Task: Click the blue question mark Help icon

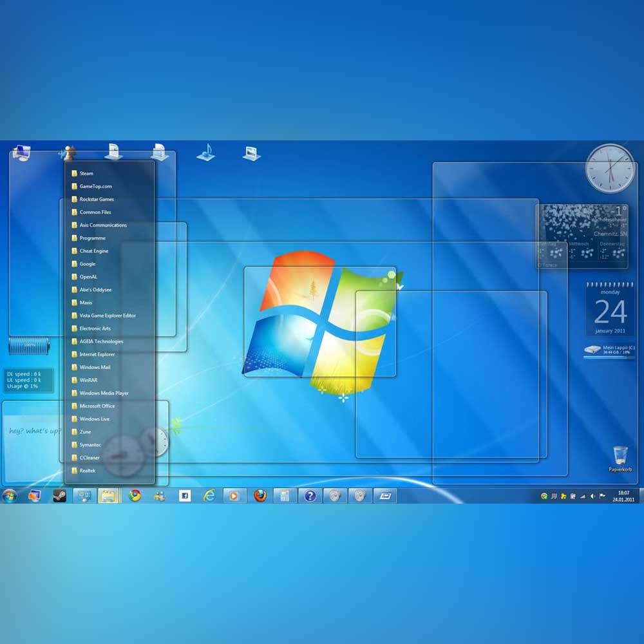Action: click(x=310, y=496)
